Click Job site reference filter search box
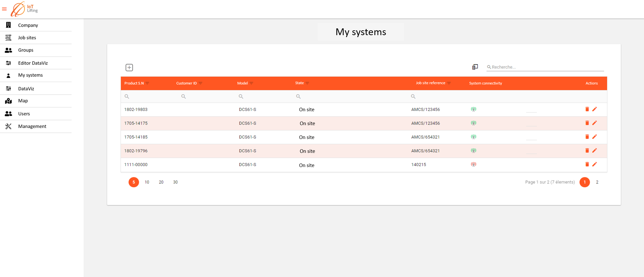This screenshot has width=644, height=277. (x=436, y=96)
